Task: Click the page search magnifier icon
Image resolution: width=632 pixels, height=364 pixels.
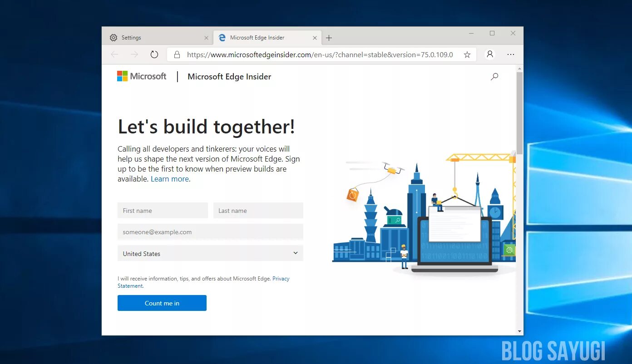Action: click(x=494, y=77)
